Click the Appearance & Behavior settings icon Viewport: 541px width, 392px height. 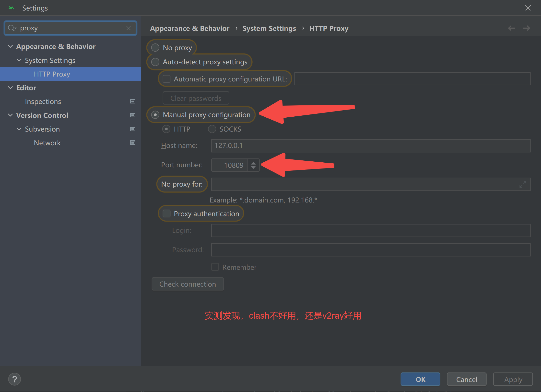click(10, 47)
